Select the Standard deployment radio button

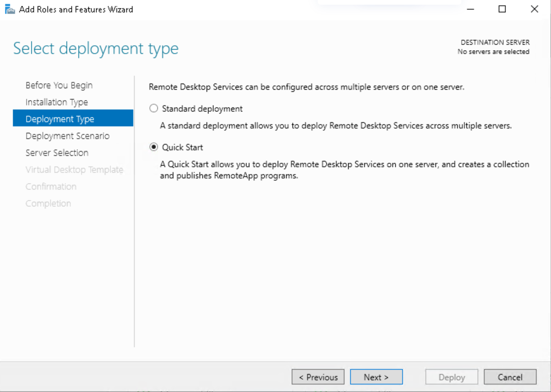(x=153, y=108)
